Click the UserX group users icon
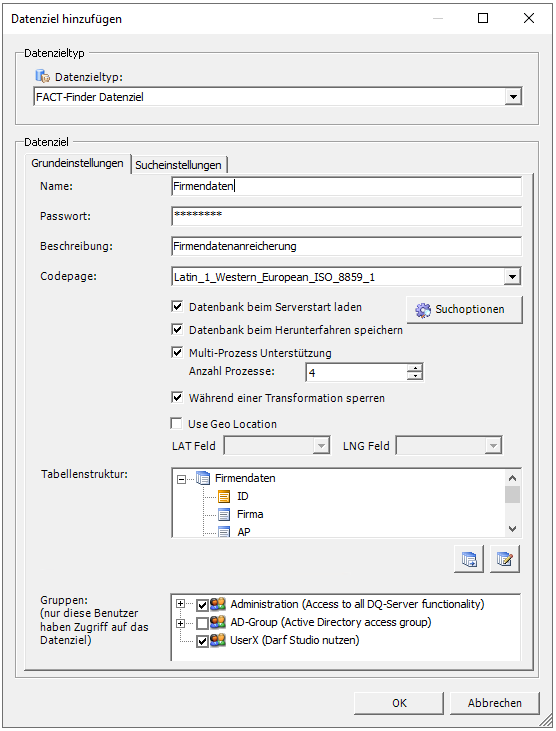556x731 pixels. pyautogui.click(x=218, y=640)
